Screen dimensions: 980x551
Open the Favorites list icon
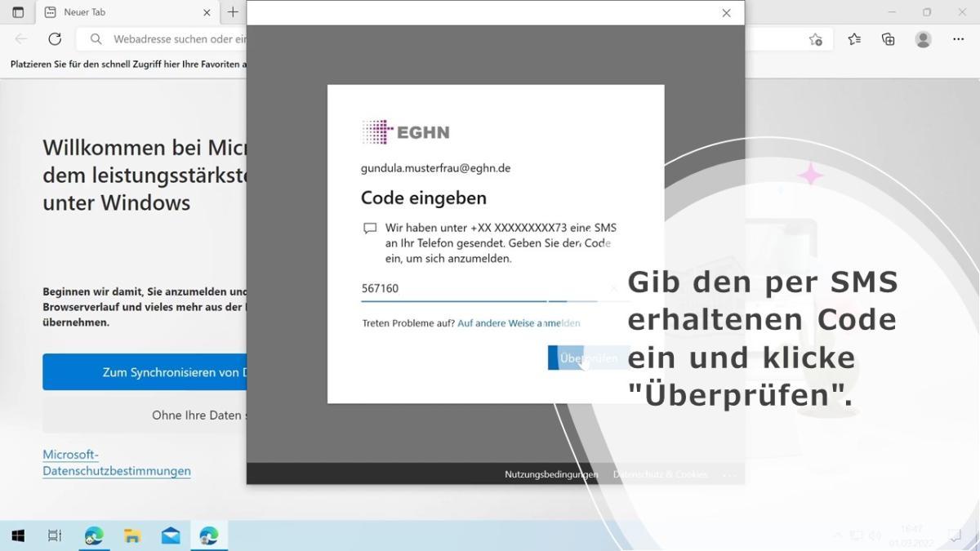coord(854,39)
